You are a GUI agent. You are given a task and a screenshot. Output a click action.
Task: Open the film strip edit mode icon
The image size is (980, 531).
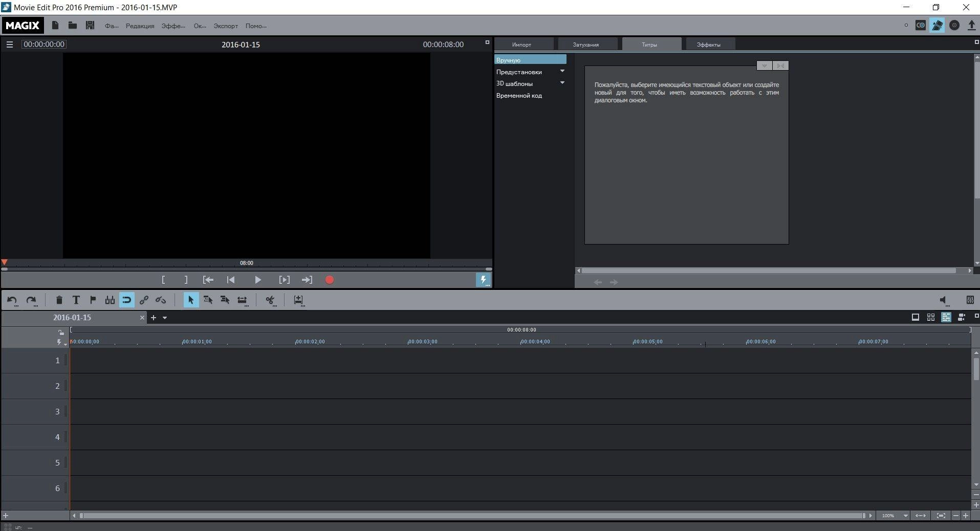coord(937,25)
